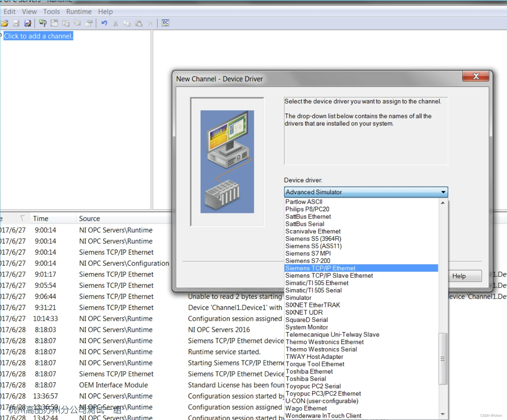The height and width of the screenshot is (420, 507).
Task: Click the Device driver combo box
Action: (x=366, y=192)
